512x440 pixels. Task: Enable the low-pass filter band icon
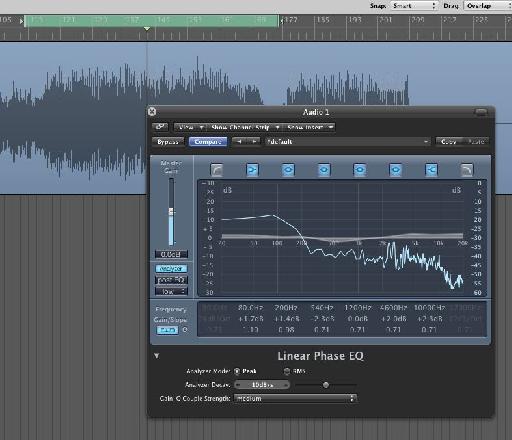click(x=467, y=170)
